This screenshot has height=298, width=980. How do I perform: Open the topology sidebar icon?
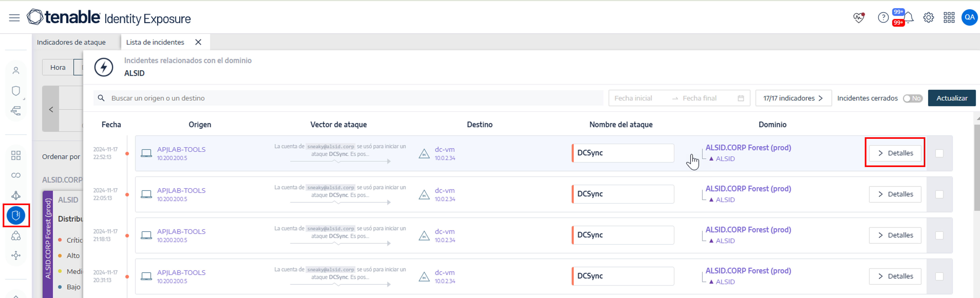[x=16, y=195]
